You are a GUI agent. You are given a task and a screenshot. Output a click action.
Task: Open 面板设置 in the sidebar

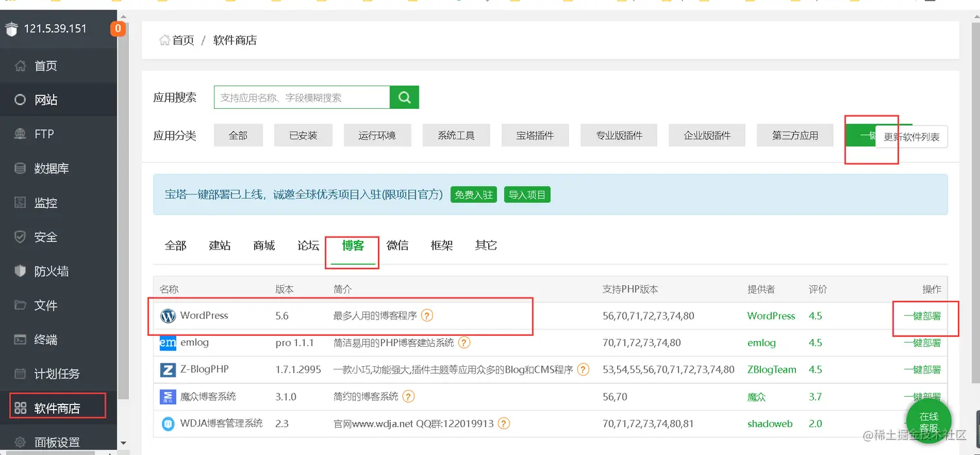pos(58,442)
